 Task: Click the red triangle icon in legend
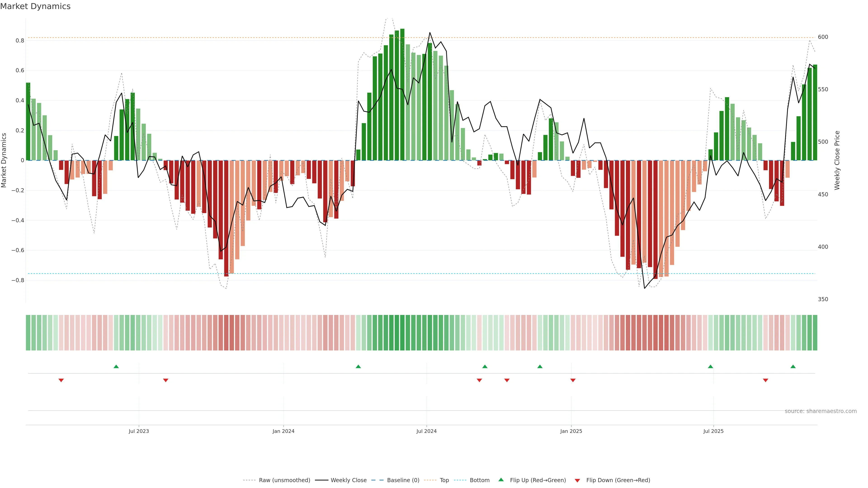click(x=577, y=480)
